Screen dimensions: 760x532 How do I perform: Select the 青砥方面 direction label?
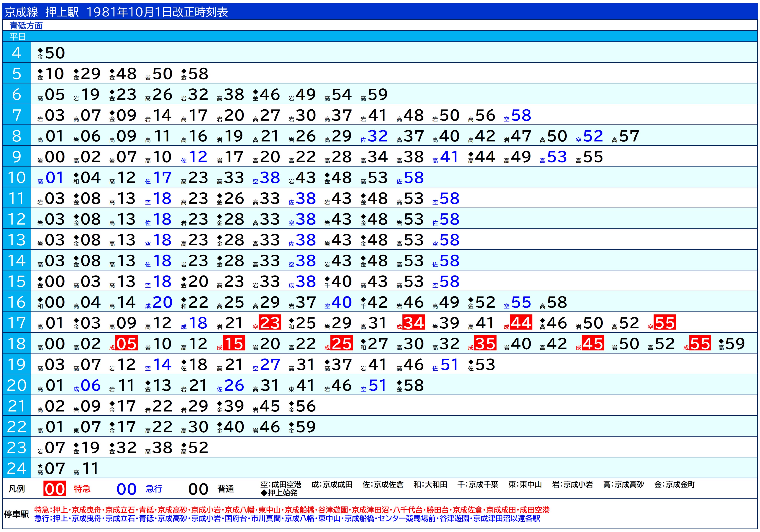click(x=26, y=25)
